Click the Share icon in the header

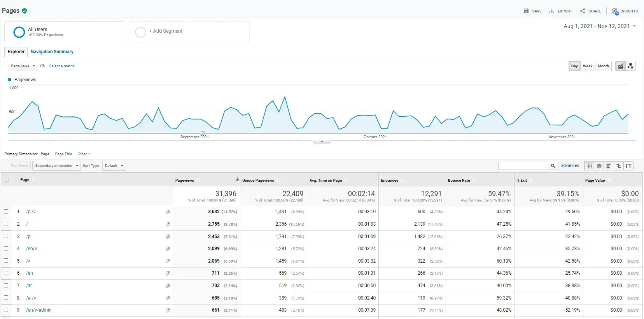(x=583, y=11)
